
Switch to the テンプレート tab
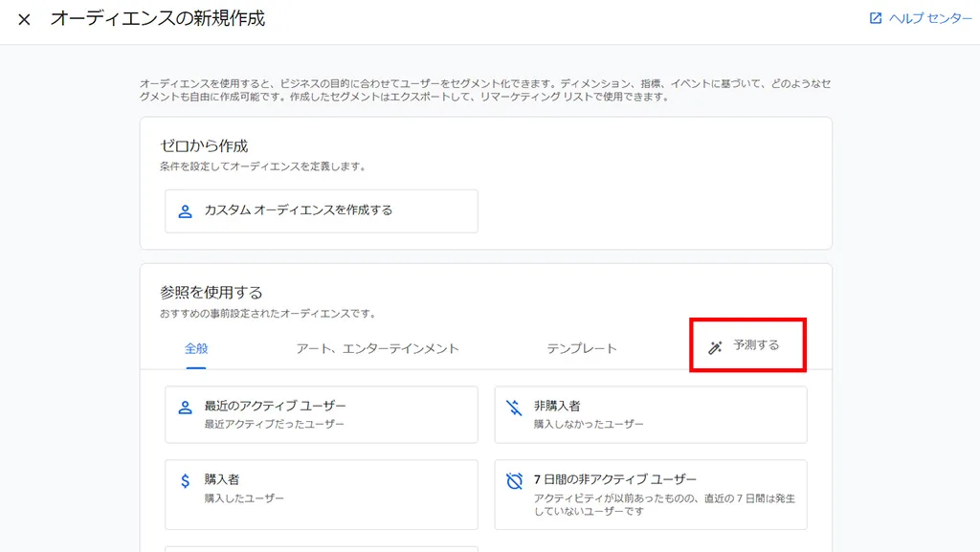(582, 348)
